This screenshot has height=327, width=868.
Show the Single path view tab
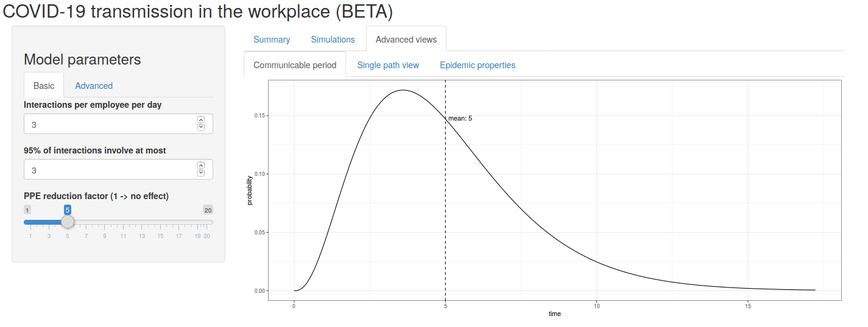point(388,65)
